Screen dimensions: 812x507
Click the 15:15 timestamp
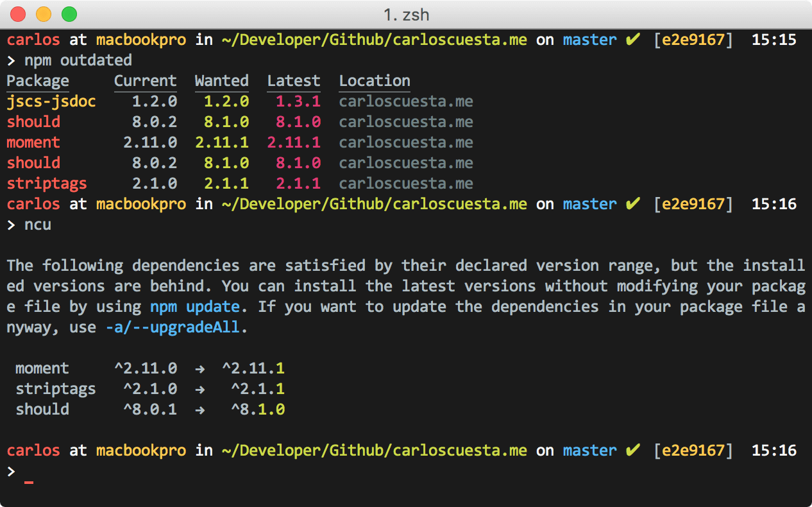774,40
